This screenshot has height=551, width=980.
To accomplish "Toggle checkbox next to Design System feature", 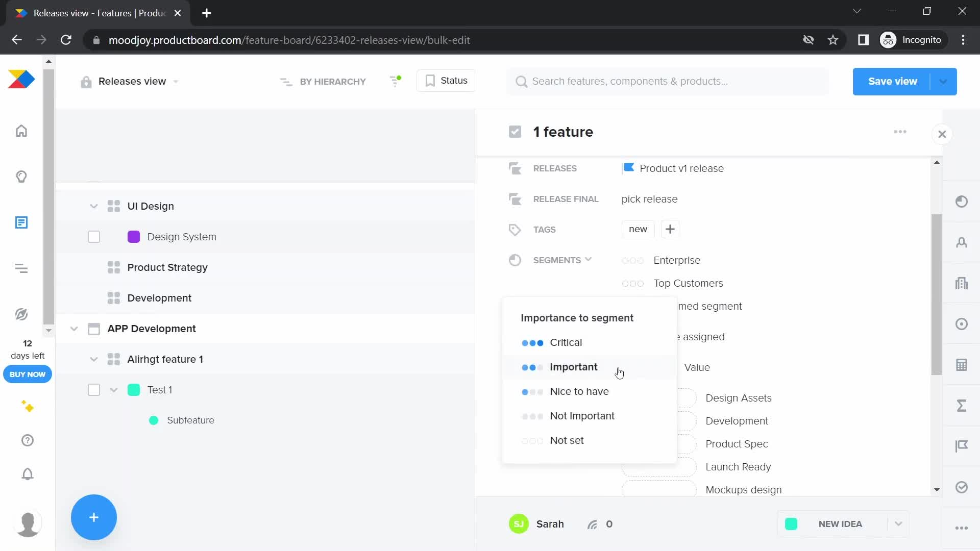I will pos(93,237).
